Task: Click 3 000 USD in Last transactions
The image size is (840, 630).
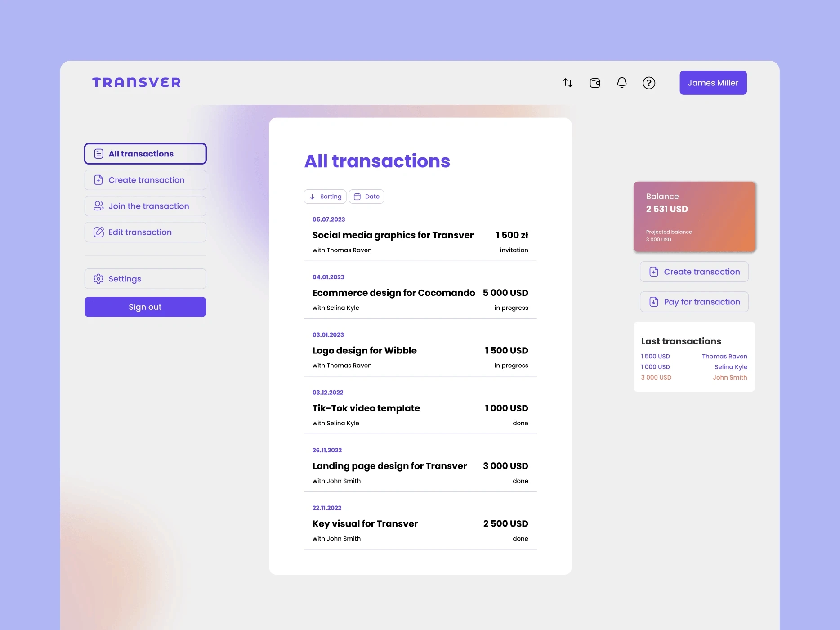Action: (657, 377)
